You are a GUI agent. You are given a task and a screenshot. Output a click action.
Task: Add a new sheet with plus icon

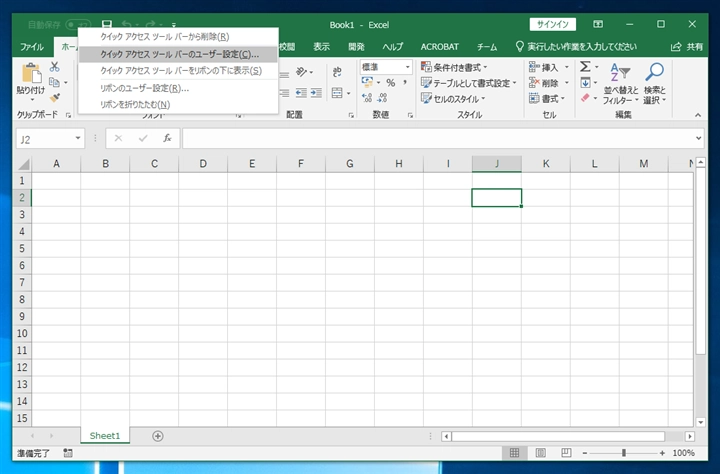158,436
